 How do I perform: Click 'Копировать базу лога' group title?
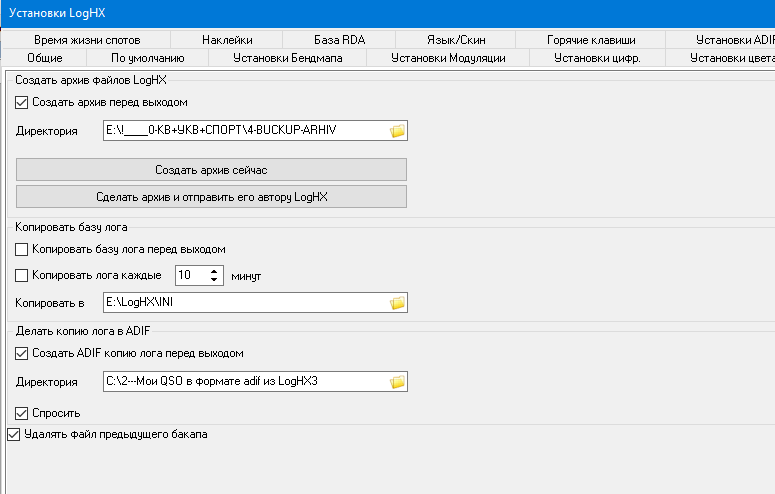pos(71,227)
